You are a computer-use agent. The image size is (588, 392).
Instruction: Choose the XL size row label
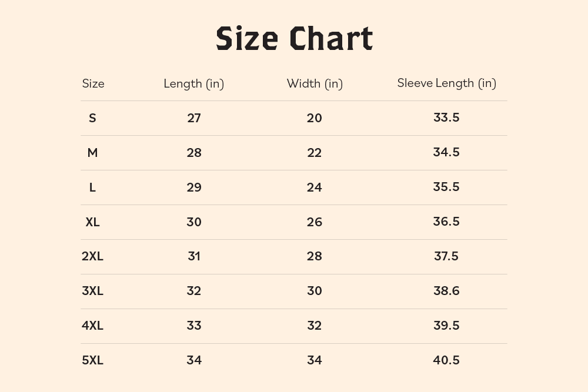pyautogui.click(x=92, y=222)
